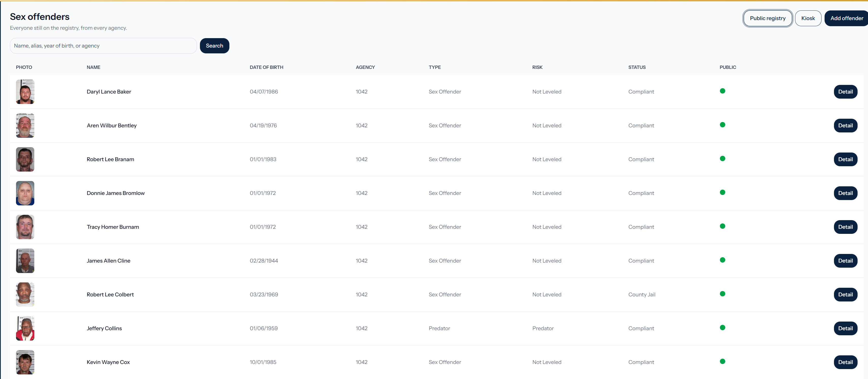Select the name Jeffery Collins
Screen dimensions: 868x379
[104, 328]
